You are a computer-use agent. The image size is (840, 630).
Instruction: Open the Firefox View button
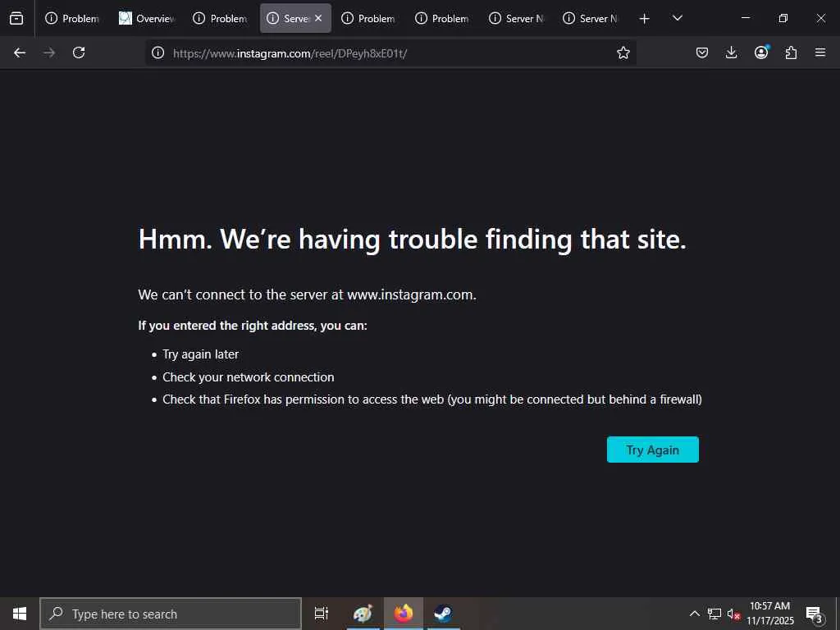click(16, 18)
